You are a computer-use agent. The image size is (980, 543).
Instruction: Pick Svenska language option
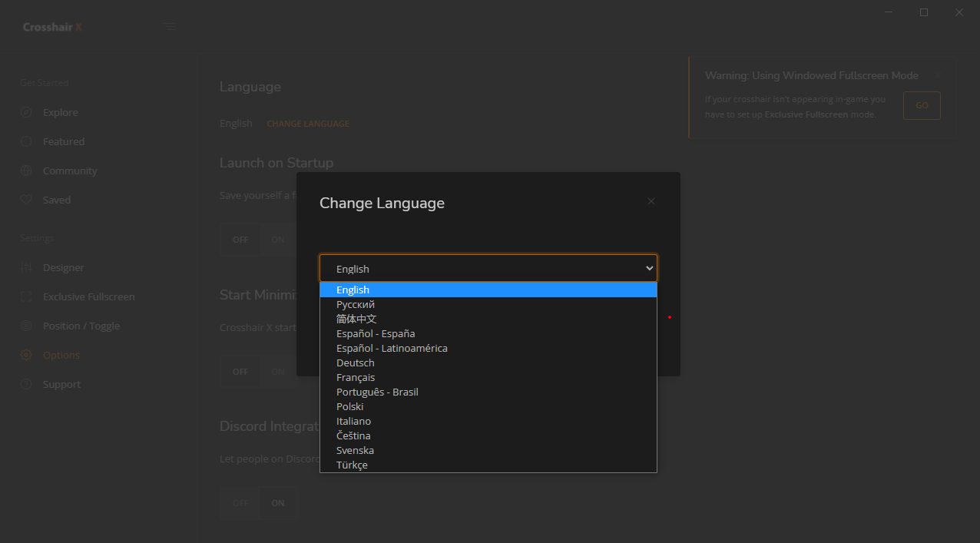pyautogui.click(x=488, y=450)
